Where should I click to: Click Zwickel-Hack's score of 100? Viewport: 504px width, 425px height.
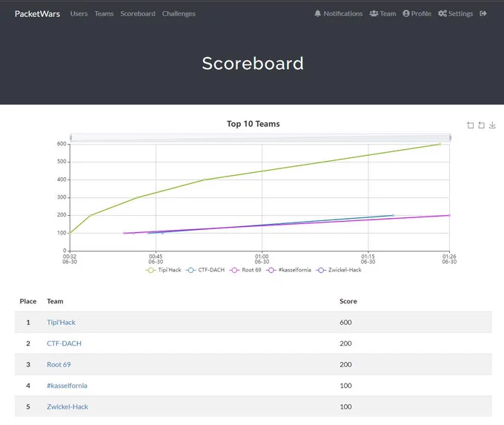tap(345, 406)
